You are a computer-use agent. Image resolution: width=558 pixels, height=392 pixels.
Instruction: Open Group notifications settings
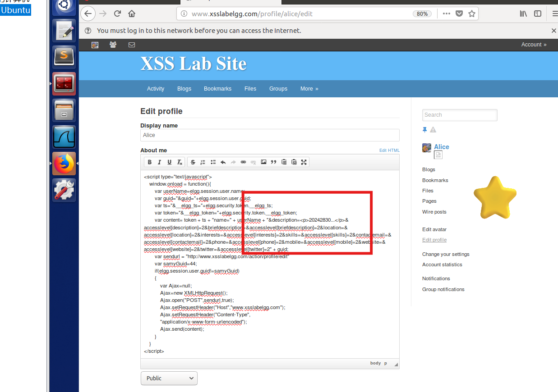tap(443, 289)
